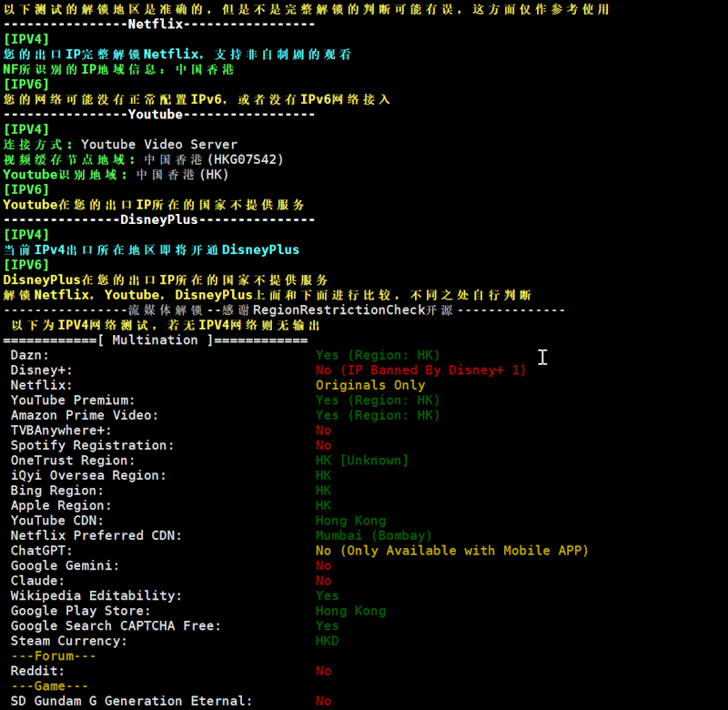Image resolution: width=728 pixels, height=710 pixels.
Task: Click 'Steam Currency:' label
Action: 69,641
